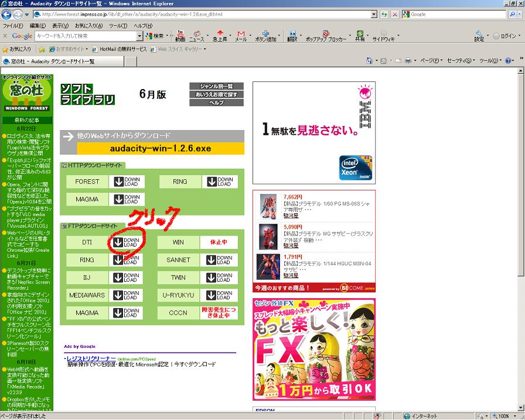Open the ツール(O) command bar dropdown

point(490,60)
